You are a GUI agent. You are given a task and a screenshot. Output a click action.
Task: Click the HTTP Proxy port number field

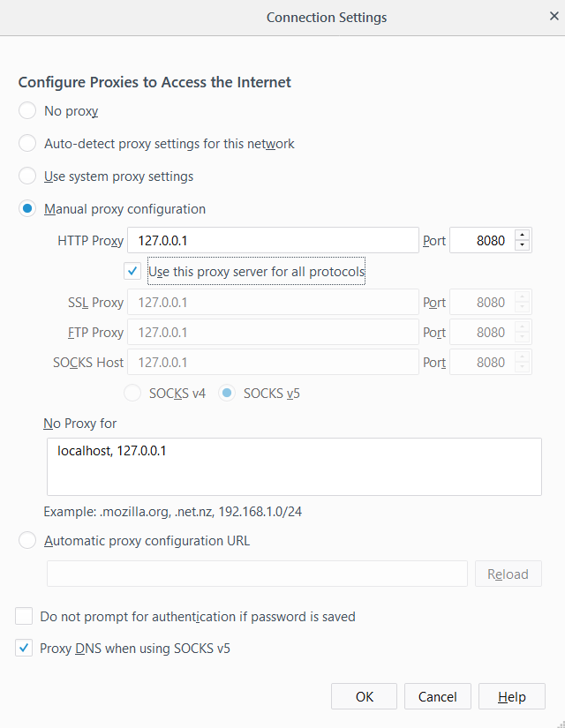[480, 240]
